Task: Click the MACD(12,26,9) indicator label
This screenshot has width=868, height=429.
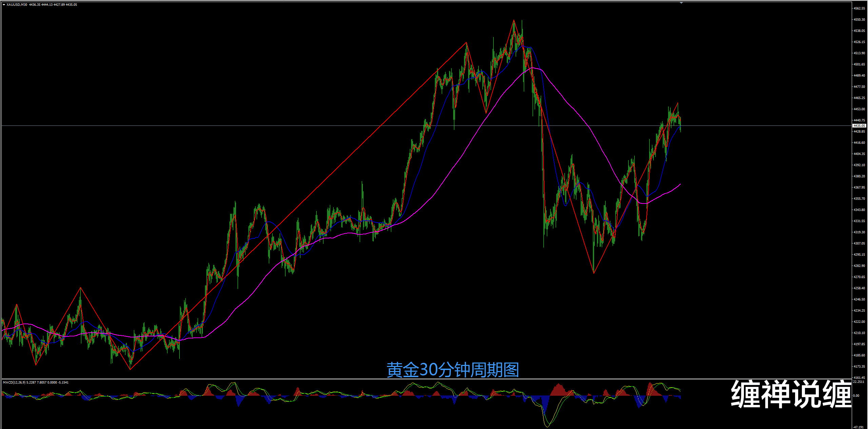Action: coord(14,383)
